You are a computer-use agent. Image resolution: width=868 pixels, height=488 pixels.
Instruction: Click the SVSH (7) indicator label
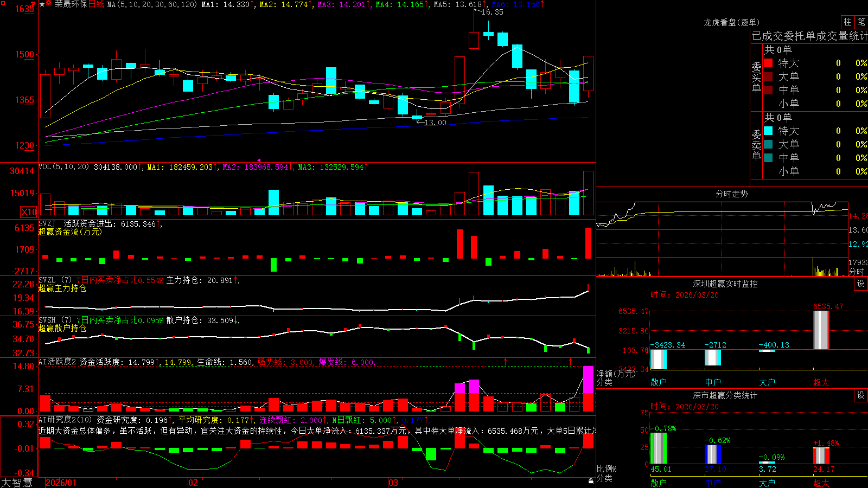(55, 320)
